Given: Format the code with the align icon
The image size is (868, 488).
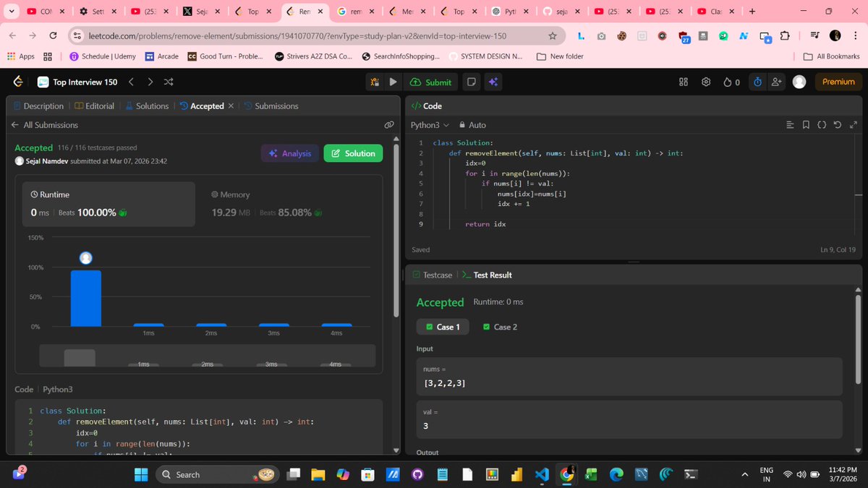Looking at the screenshot, I should [x=791, y=125].
